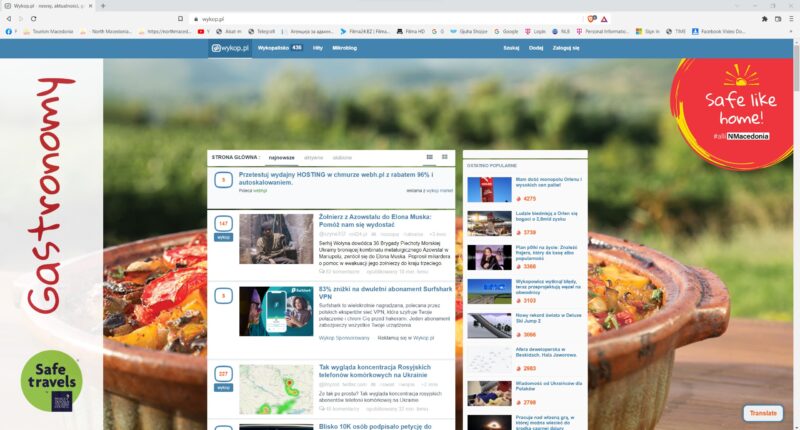800x430 pixels.
Task: Open the Telegrafi bookmark
Action: click(262, 31)
